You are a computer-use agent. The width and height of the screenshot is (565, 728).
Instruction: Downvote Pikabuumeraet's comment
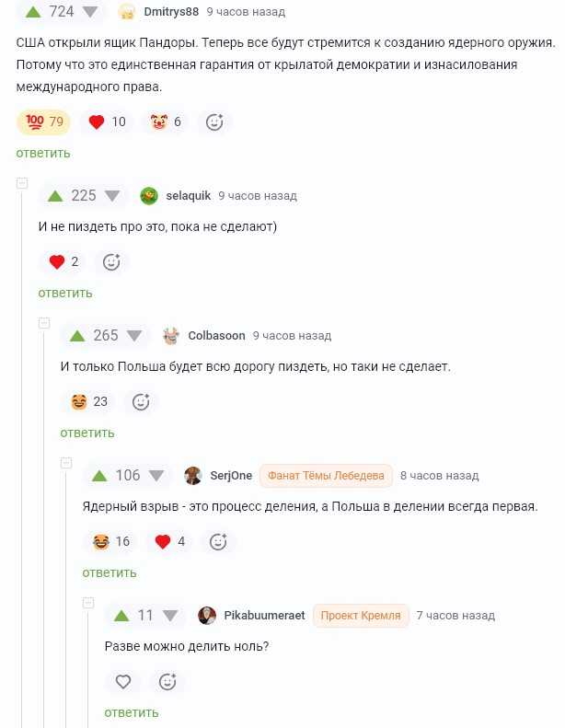170,616
